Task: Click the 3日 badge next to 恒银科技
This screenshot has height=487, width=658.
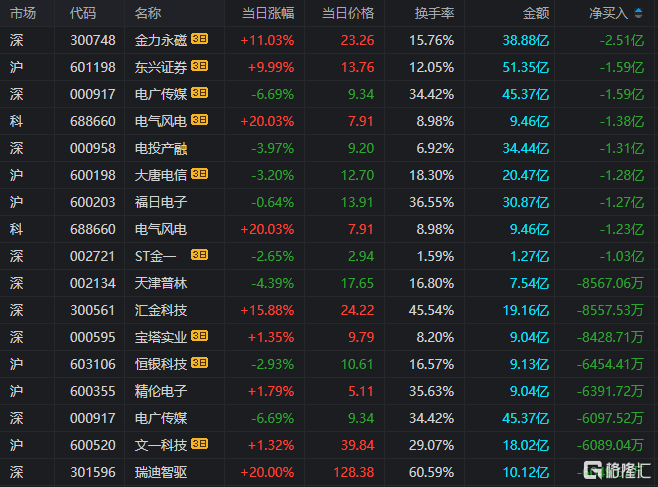Action: [x=199, y=363]
